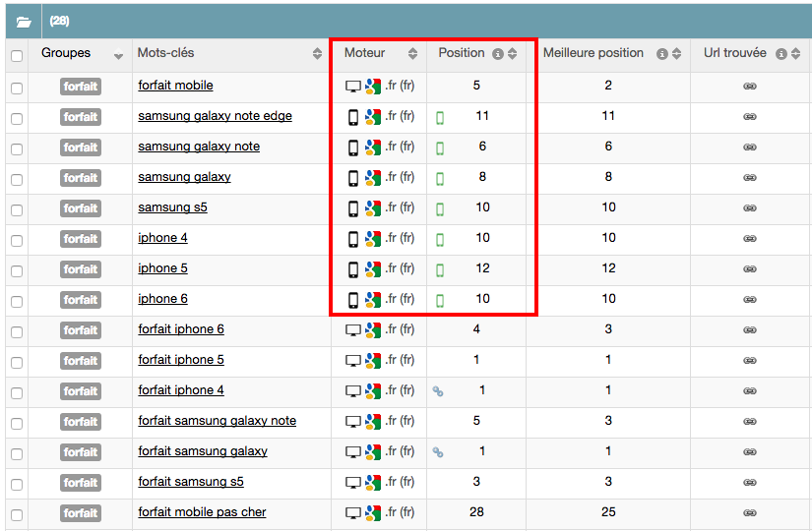Click URL link icon for iphone 6 row
812x531 pixels.
[749, 300]
